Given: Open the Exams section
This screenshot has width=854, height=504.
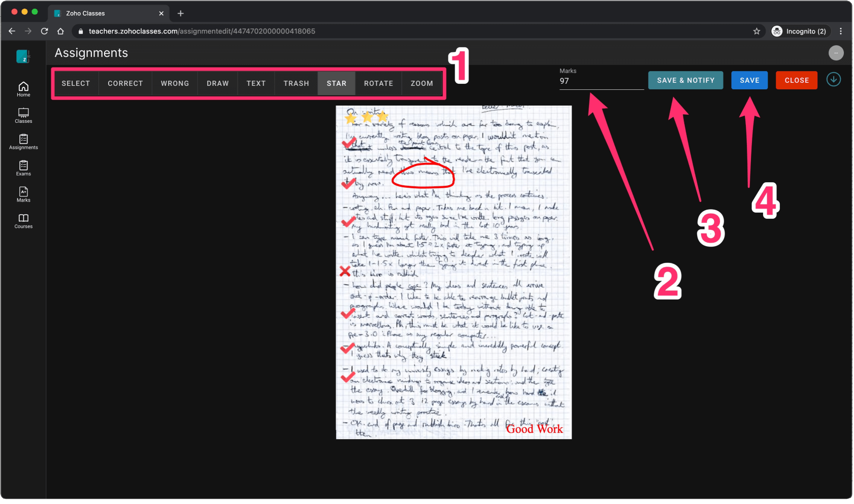Looking at the screenshot, I should [23, 169].
